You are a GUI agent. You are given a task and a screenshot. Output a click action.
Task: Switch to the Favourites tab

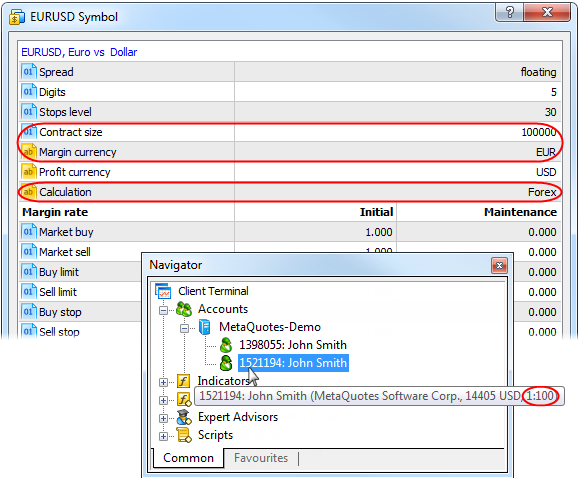[x=261, y=458]
